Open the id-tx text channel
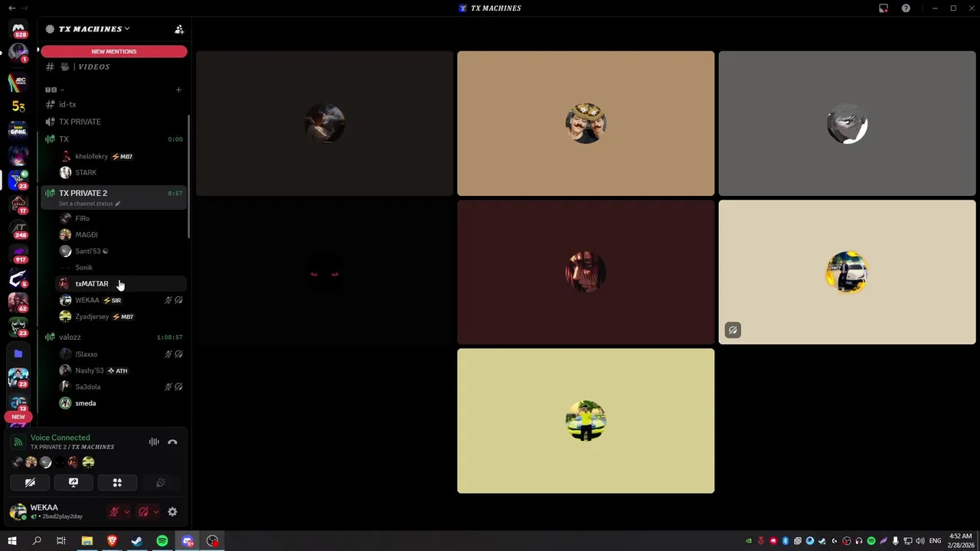The image size is (980, 551). coord(113,105)
